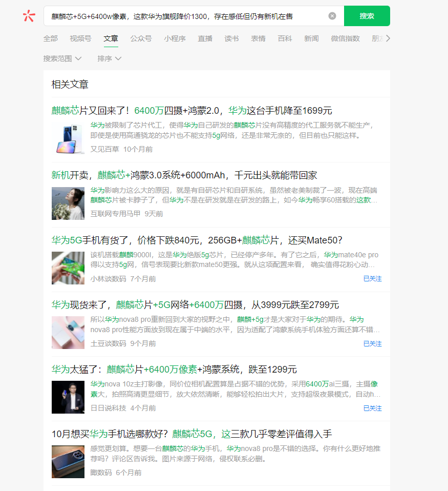Click the author name 瞰数码
This screenshot has height=491, width=448.
coord(101,473)
